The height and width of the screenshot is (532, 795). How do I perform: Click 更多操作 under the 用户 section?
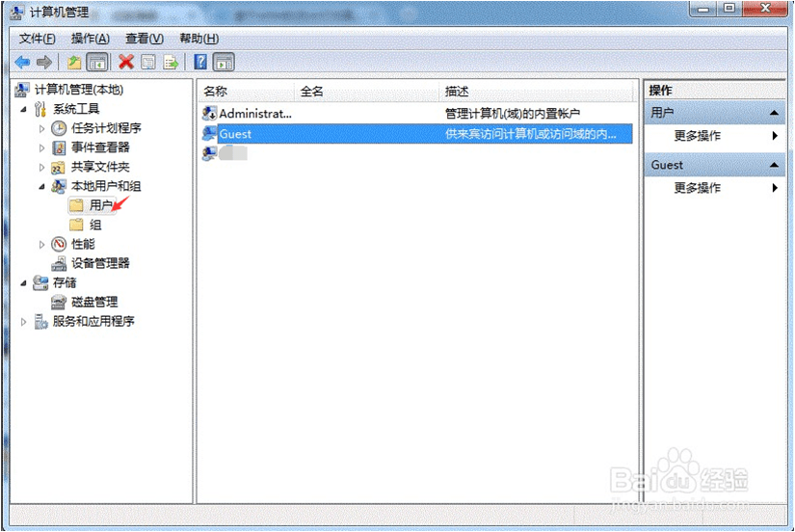pos(697,136)
